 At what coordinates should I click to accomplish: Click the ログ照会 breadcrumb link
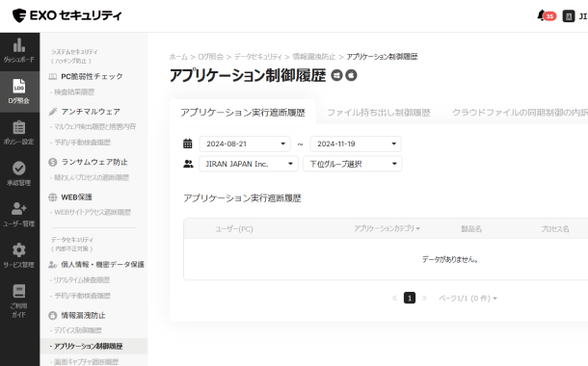[x=211, y=57]
